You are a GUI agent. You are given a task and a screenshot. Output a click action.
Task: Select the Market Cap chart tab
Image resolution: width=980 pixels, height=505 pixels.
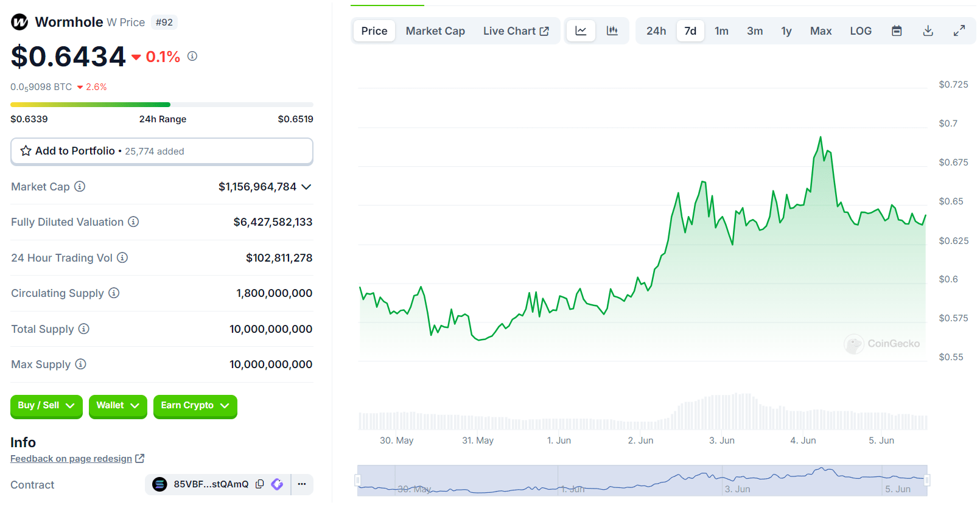pyautogui.click(x=435, y=31)
